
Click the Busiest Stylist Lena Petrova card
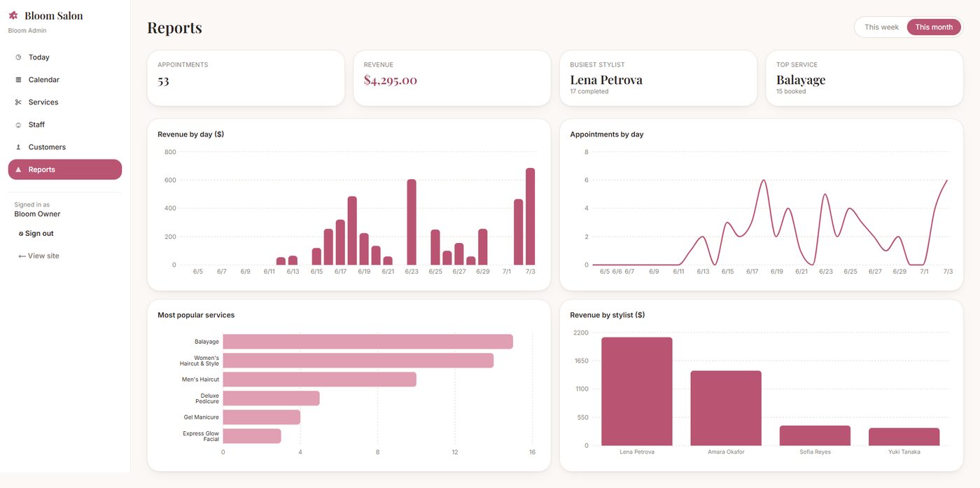(x=658, y=78)
